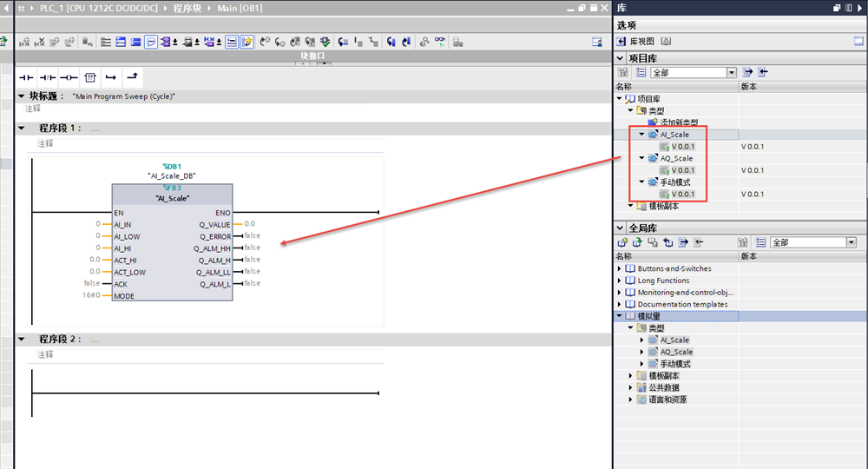
Task: Toggle the highlighted list view toolbar icon
Action: (x=232, y=42)
